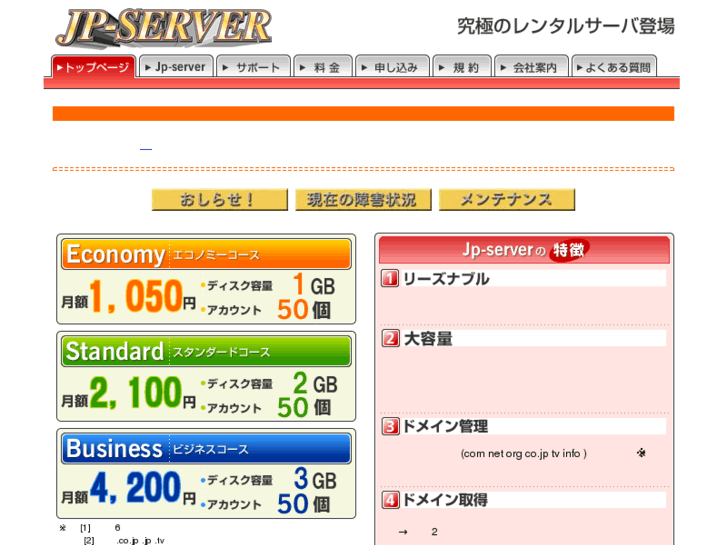Image resolution: width=727 pixels, height=545 pixels.
Task: Click the メンテナンス button
Action: pos(507,199)
